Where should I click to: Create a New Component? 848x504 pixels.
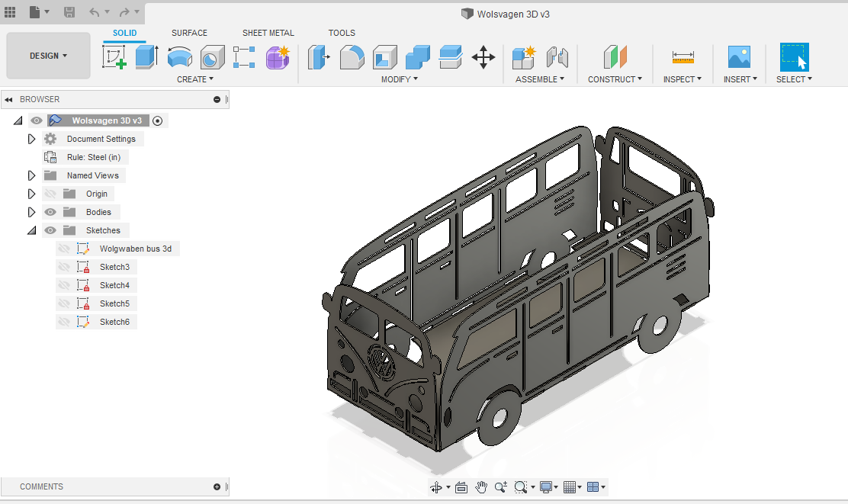pyautogui.click(x=523, y=56)
